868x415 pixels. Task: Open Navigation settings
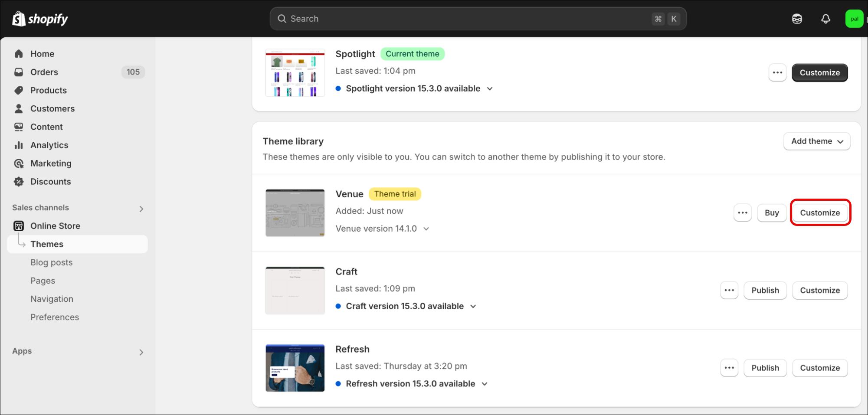coord(52,299)
